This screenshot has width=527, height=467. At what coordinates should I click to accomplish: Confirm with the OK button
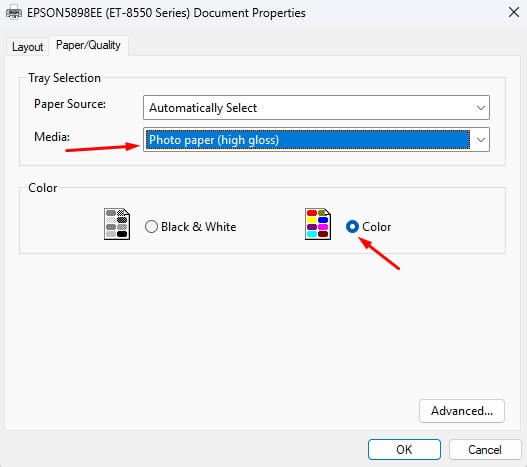click(404, 450)
